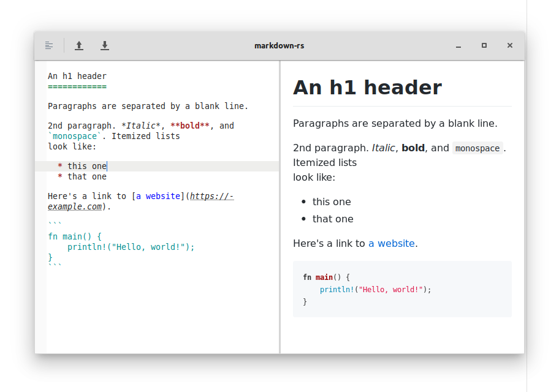Click the '*Italic*' text in the editor
This screenshot has height=392, width=559.
141,126
